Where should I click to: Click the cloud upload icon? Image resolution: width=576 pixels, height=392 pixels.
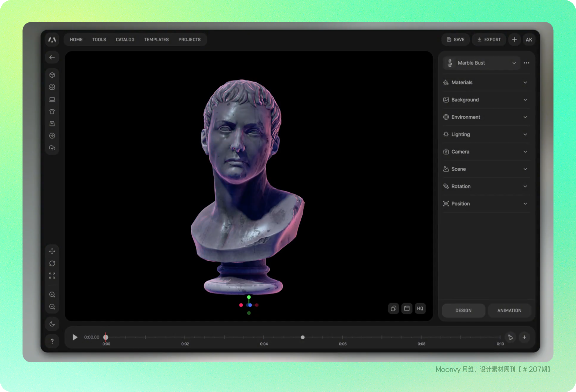coord(52,148)
